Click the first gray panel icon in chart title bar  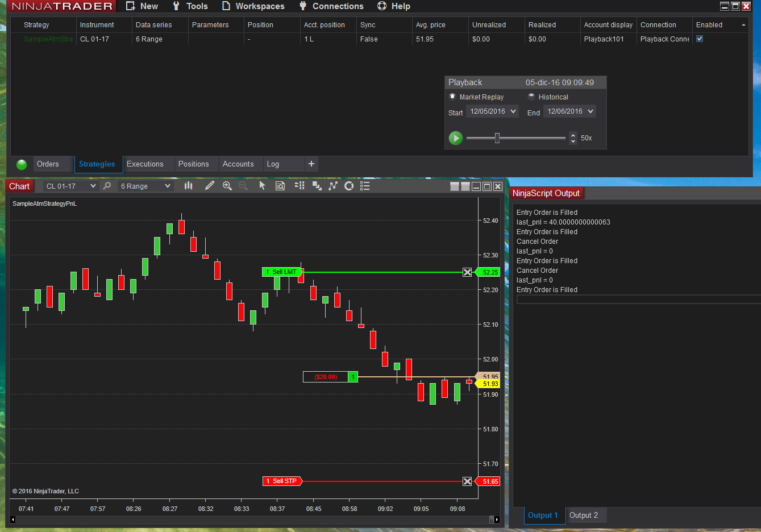(455, 186)
